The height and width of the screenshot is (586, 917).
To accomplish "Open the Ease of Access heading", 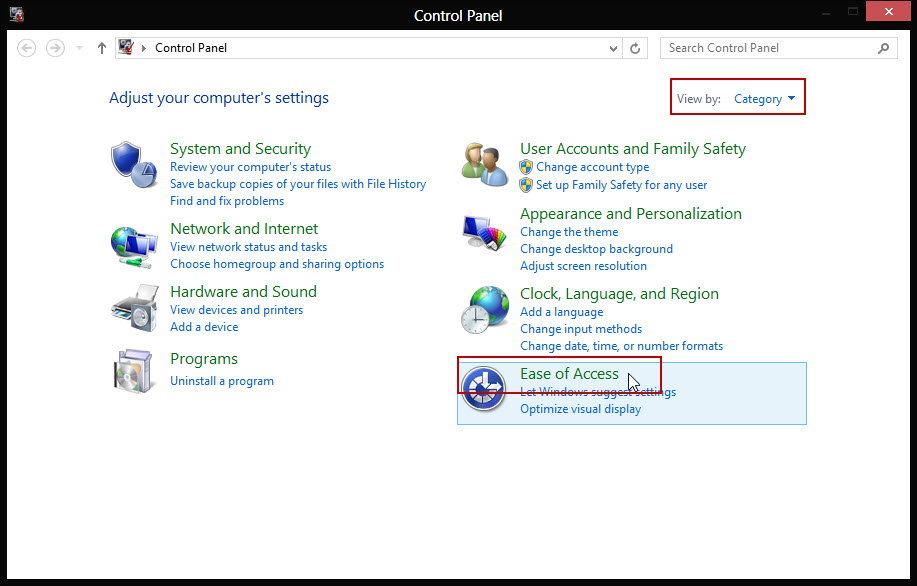I will pyautogui.click(x=569, y=374).
